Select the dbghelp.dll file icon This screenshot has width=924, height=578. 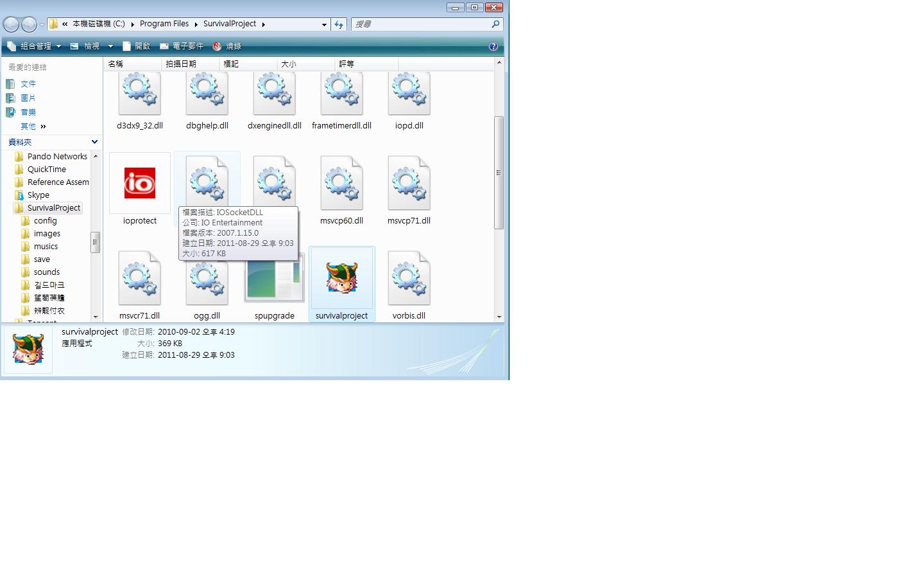coord(207,94)
